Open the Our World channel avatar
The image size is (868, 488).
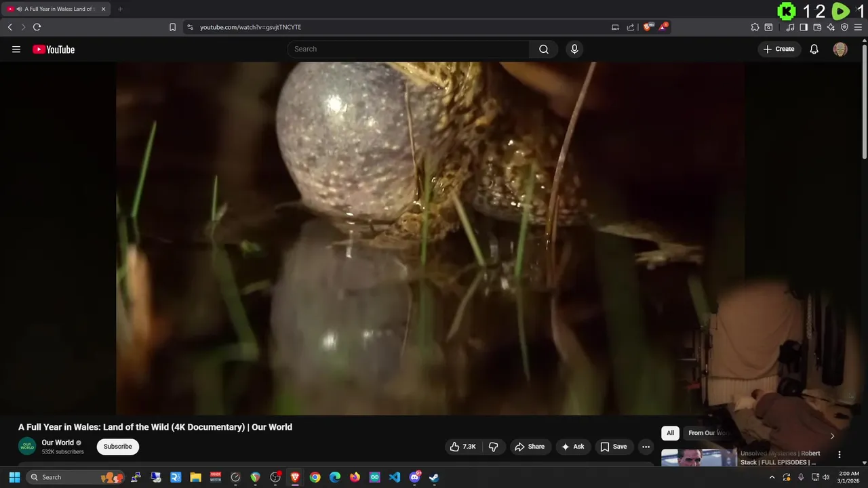tap(27, 447)
